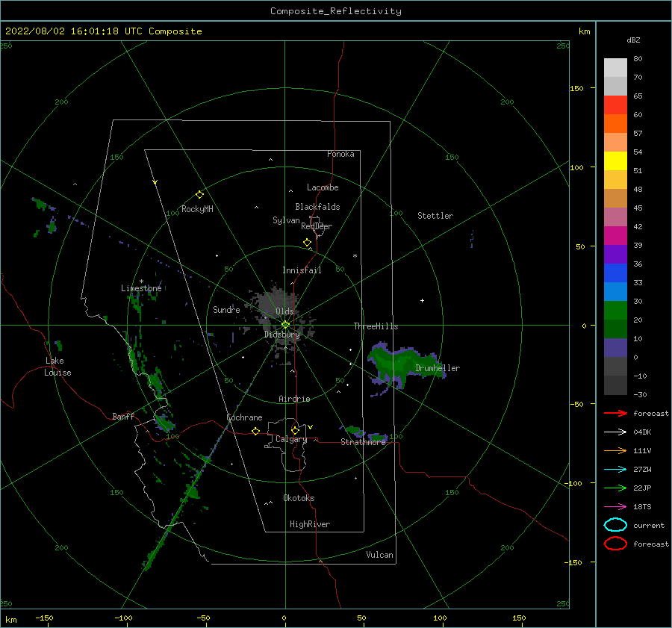Click the HighRiver label
Screen dimensions: 672x628
click(310, 524)
